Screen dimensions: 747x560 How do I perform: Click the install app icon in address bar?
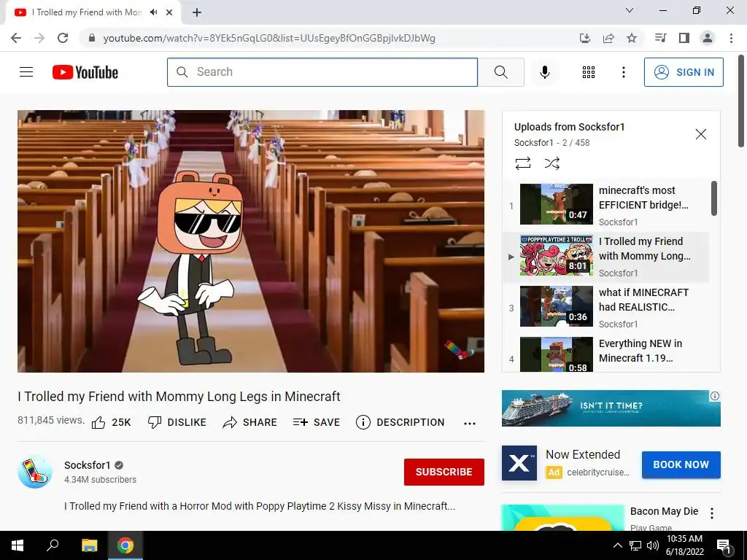pyautogui.click(x=584, y=38)
